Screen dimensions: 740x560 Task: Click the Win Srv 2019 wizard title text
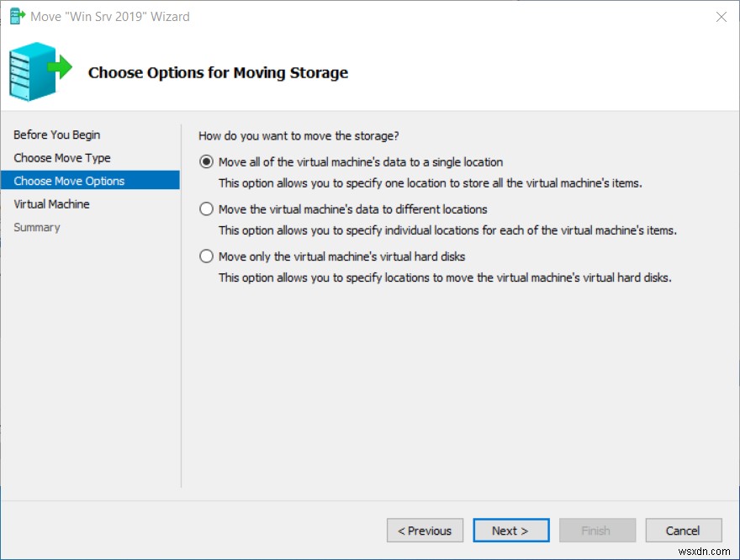coord(109,16)
